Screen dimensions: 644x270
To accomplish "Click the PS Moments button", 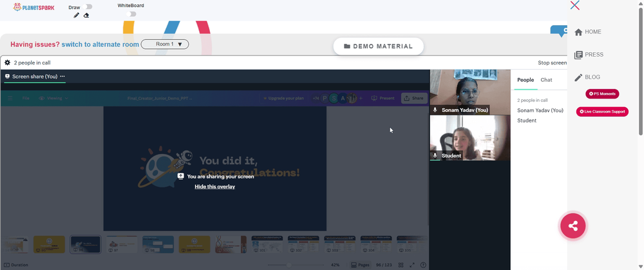I will click(x=602, y=94).
